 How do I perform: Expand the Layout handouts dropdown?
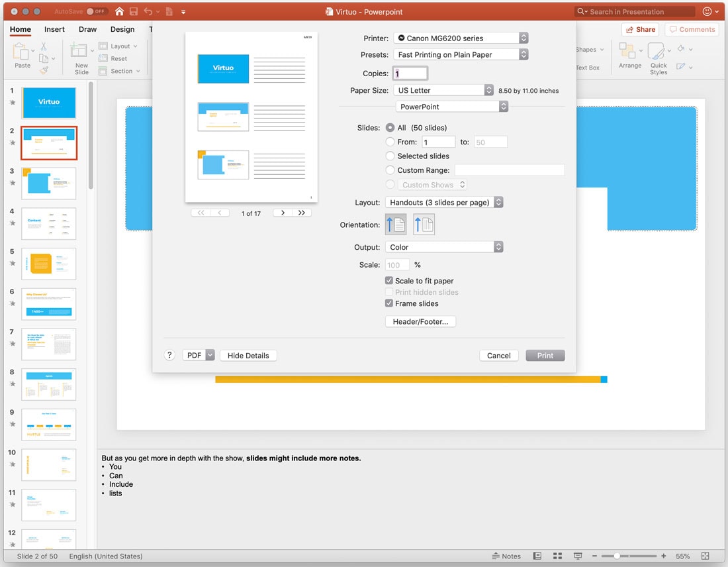(444, 203)
